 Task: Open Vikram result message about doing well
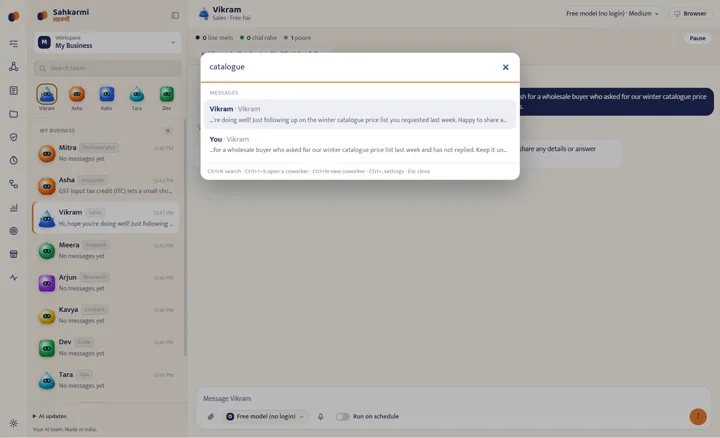[x=360, y=114]
